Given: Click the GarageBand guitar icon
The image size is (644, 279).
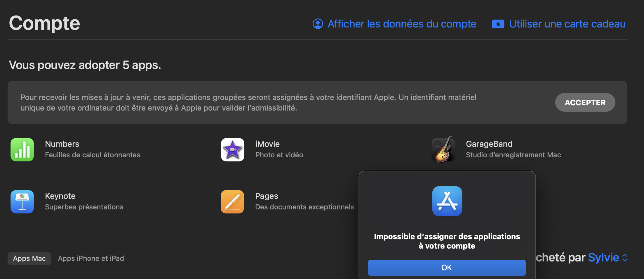Looking at the screenshot, I should [443, 150].
